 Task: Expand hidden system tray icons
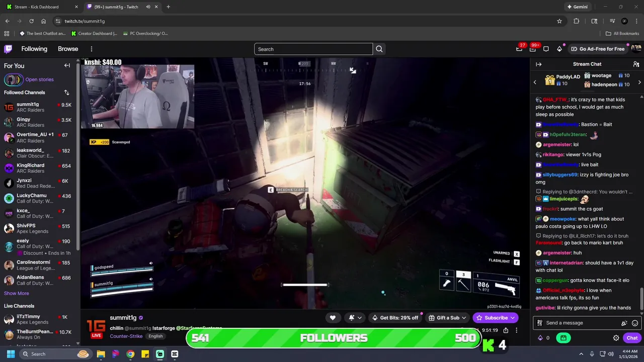pyautogui.click(x=581, y=354)
